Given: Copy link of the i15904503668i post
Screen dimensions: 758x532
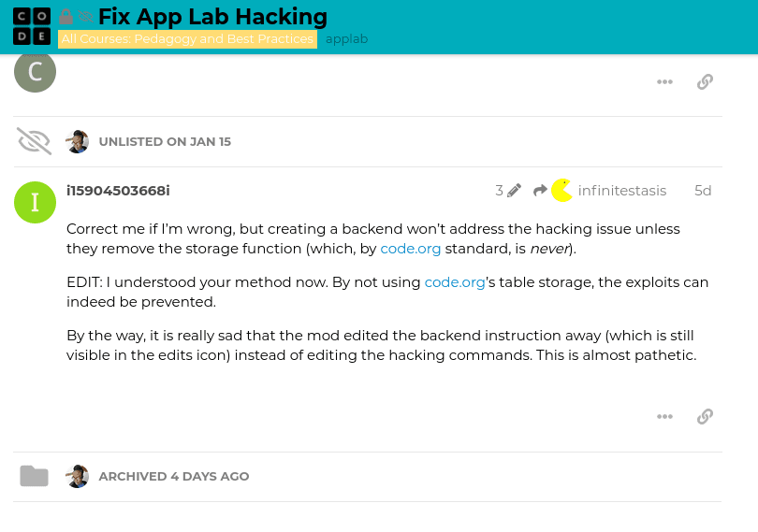Looking at the screenshot, I should (x=706, y=416).
